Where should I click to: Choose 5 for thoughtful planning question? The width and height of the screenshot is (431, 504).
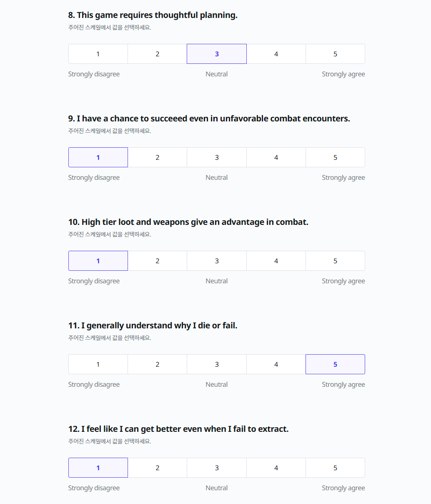[x=335, y=54]
